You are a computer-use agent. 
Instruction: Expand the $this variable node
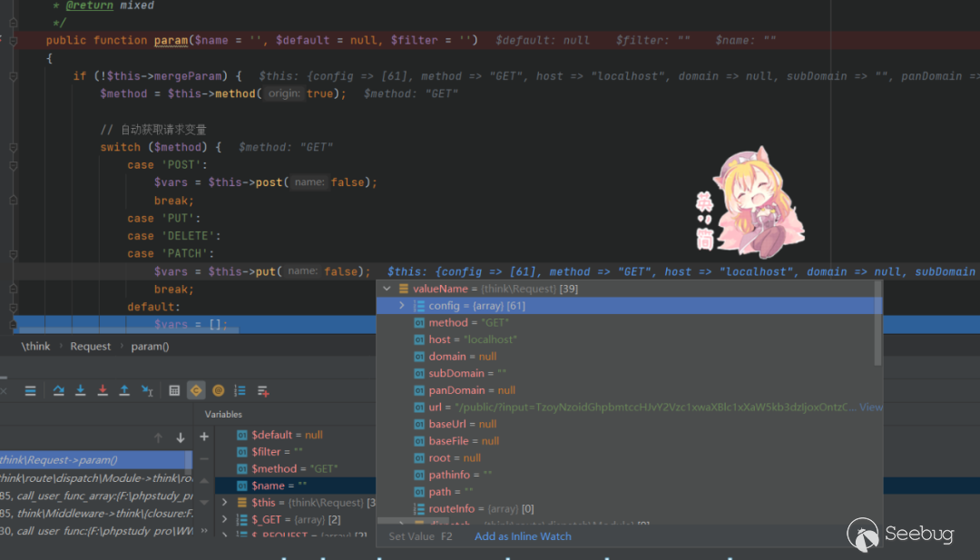(224, 503)
